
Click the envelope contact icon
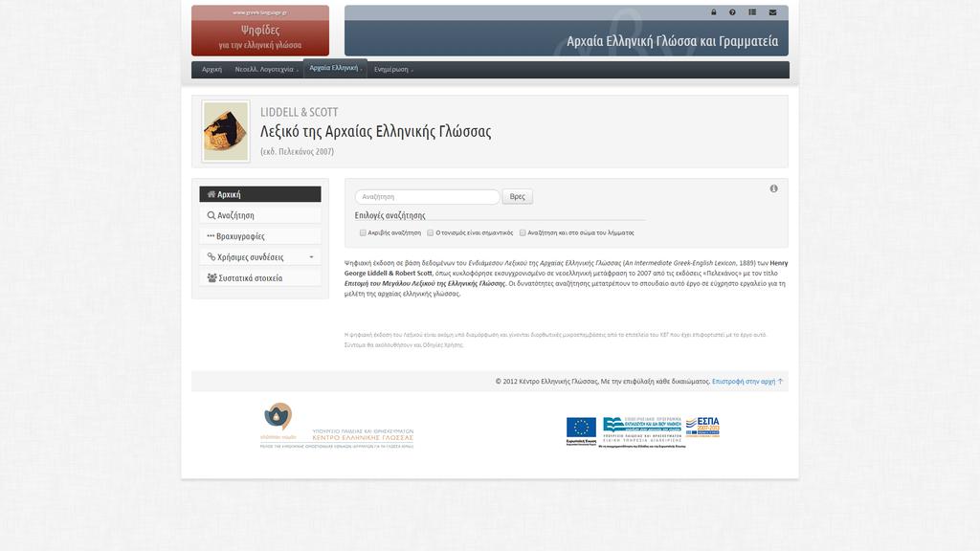[772, 11]
